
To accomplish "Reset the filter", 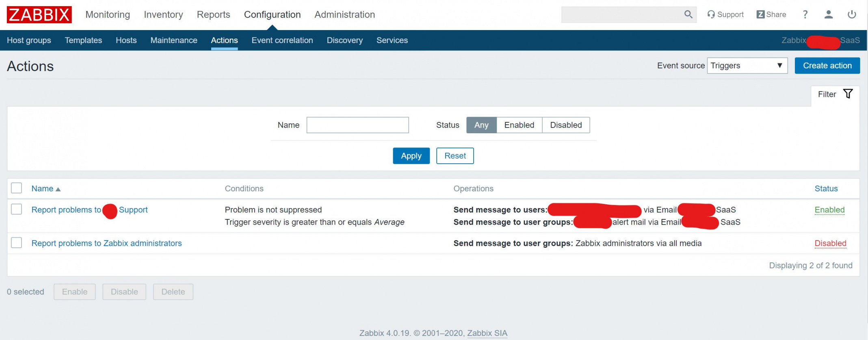I will click(455, 156).
